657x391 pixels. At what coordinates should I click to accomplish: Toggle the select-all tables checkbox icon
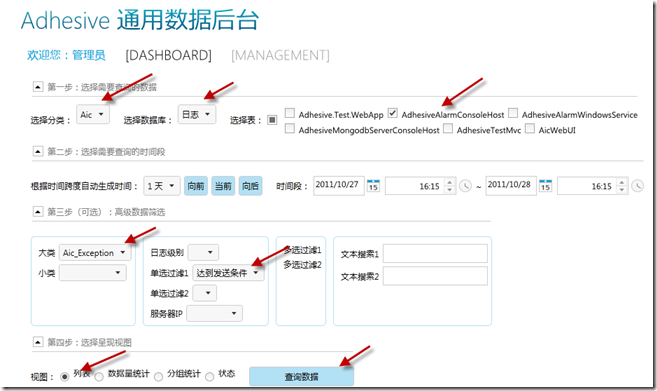(x=272, y=120)
